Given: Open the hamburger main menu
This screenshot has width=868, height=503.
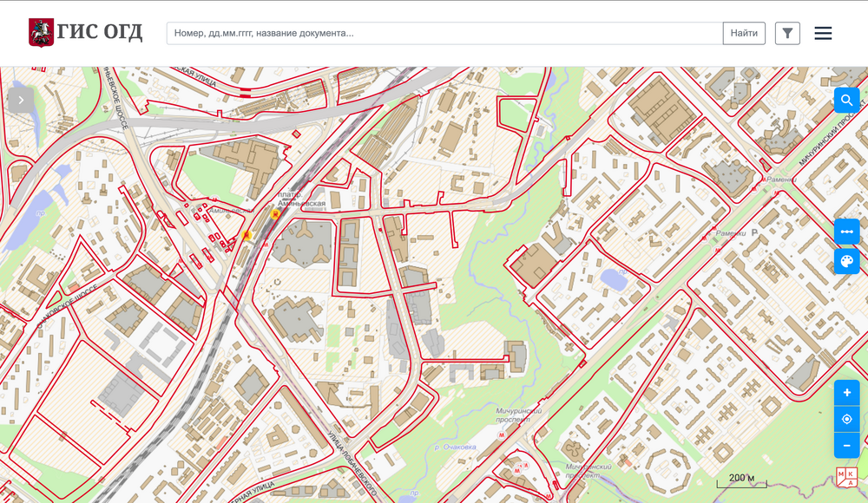Looking at the screenshot, I should tap(823, 33).
